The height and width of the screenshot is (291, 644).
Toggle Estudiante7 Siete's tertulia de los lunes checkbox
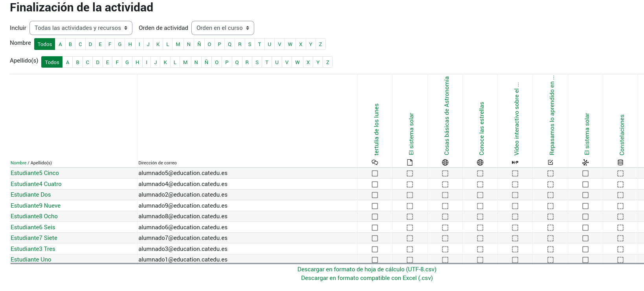(375, 238)
